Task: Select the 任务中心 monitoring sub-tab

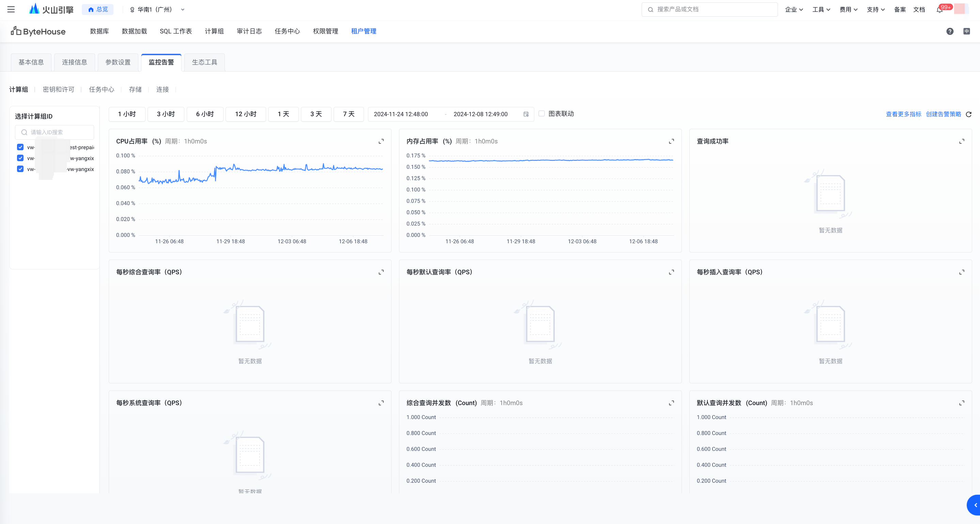Action: click(x=102, y=89)
